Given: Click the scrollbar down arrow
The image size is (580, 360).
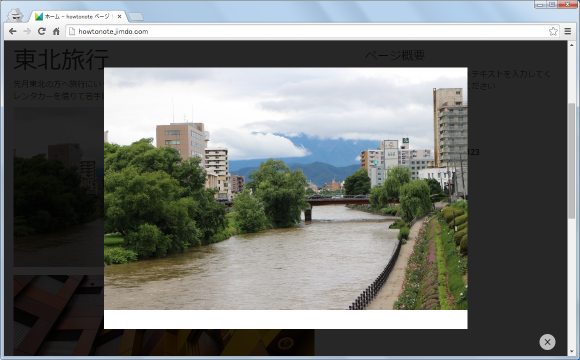Looking at the screenshot, I should 572,352.
